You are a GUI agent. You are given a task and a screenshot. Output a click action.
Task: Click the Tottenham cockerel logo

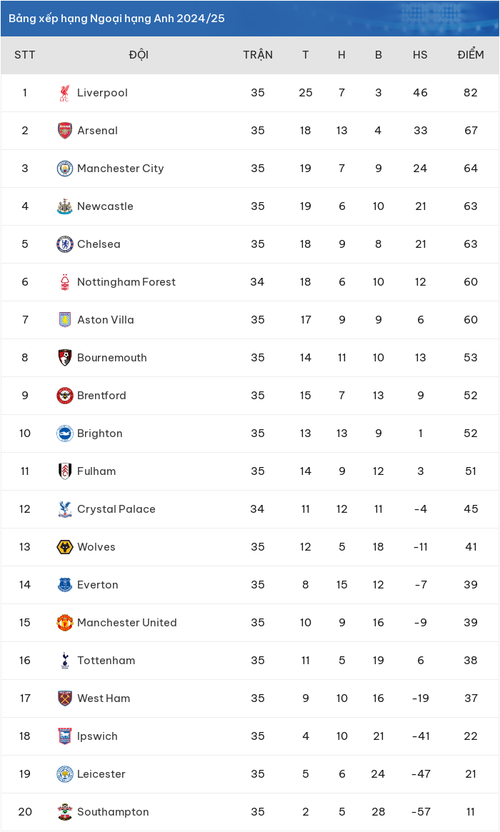[65, 661]
